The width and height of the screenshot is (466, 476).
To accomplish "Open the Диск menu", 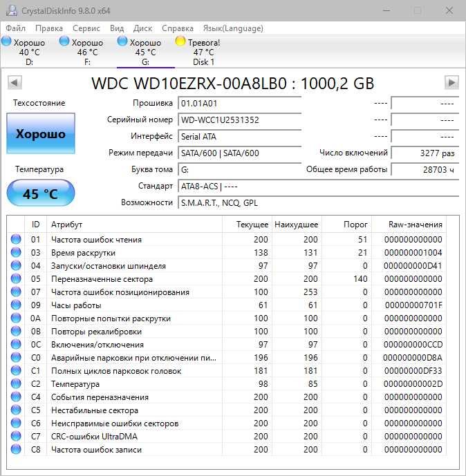I will coord(142,28).
